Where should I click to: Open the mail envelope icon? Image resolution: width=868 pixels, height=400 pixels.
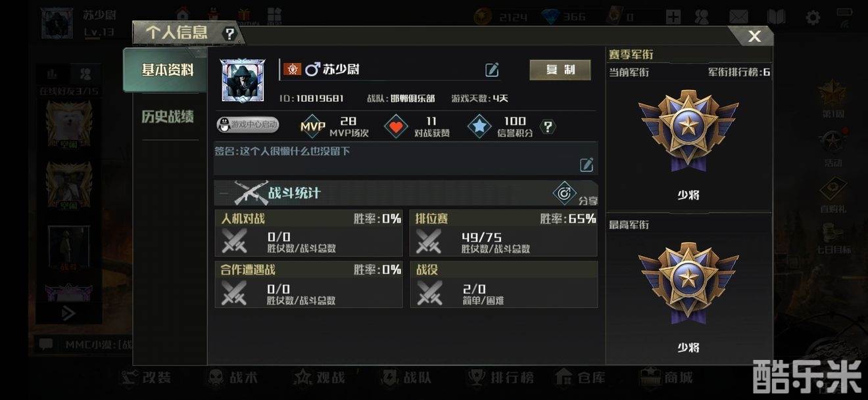(x=739, y=17)
